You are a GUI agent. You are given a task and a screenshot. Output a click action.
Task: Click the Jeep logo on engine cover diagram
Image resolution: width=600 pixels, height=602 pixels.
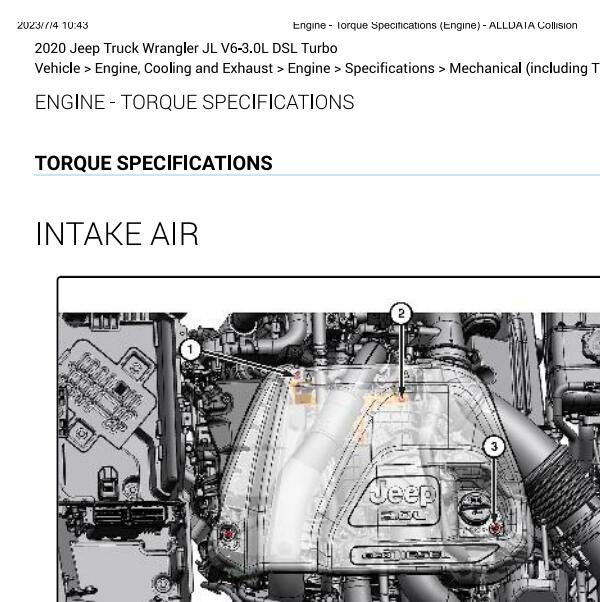click(402, 493)
